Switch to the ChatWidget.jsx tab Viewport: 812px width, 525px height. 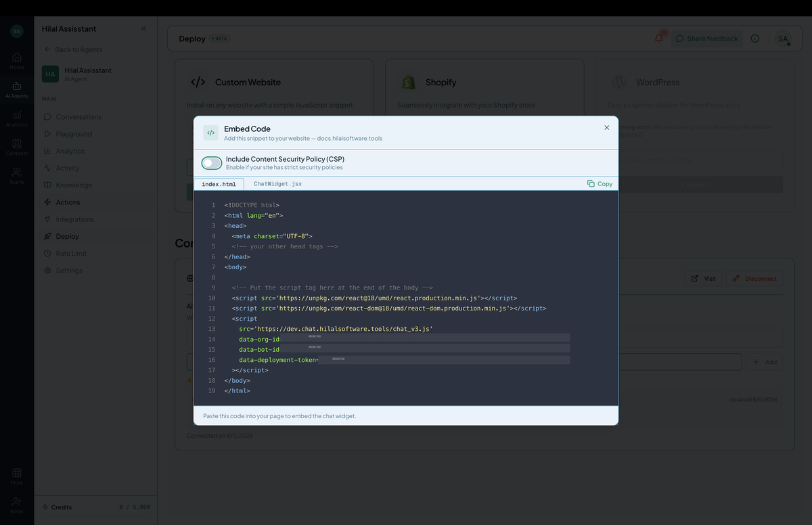[x=277, y=184]
